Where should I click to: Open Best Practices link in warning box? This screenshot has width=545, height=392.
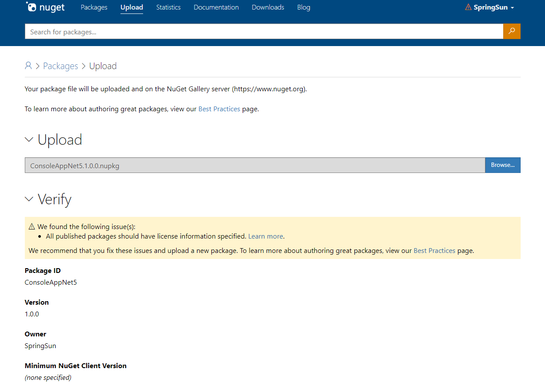[x=434, y=251]
